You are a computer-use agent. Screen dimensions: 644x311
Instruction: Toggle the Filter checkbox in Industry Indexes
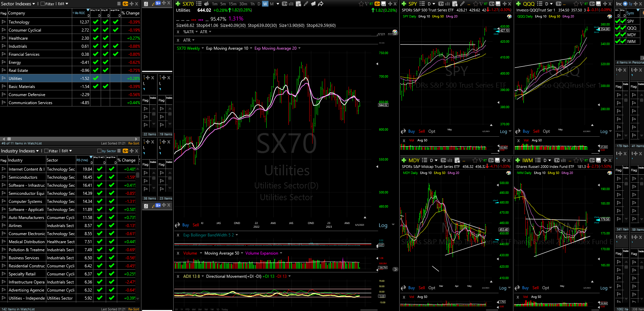coord(46,151)
